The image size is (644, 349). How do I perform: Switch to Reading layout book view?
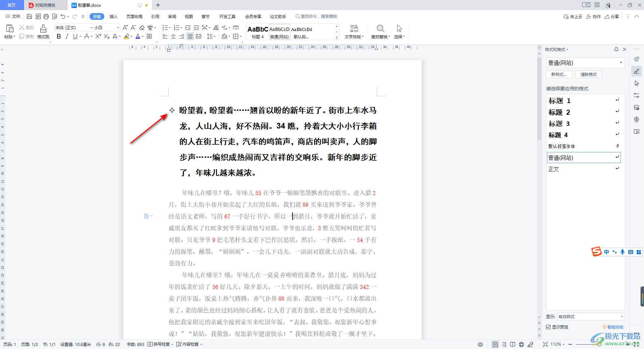[x=513, y=344]
